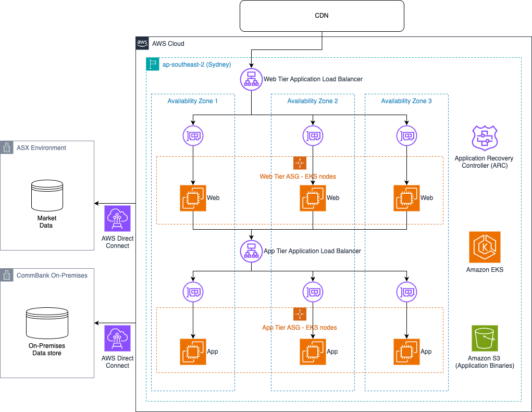Click the 'Web Tier Application Load Balancer' text
Screen dimensions: 532x412
313,79
